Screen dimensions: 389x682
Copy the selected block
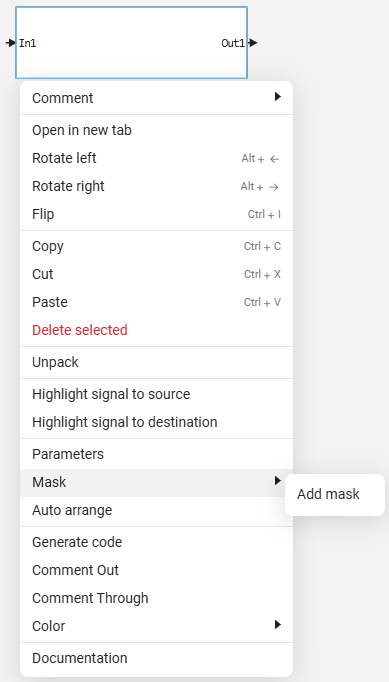pyautogui.click(x=157, y=246)
